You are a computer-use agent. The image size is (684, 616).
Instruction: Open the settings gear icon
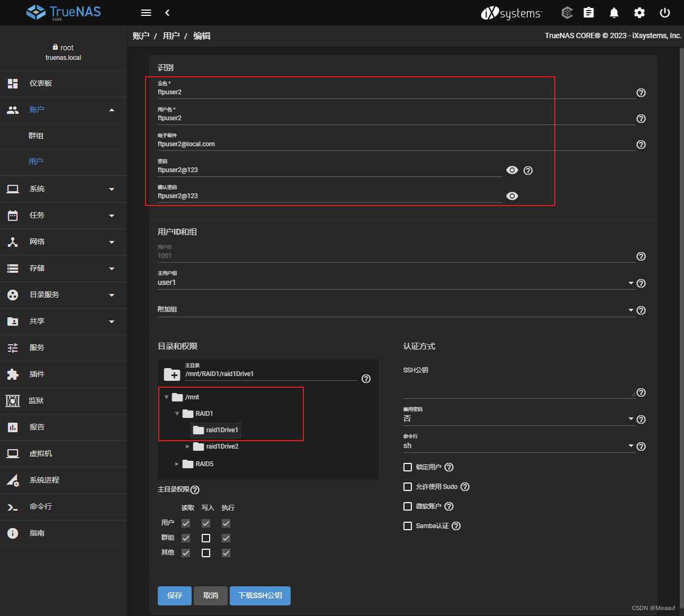coord(640,13)
